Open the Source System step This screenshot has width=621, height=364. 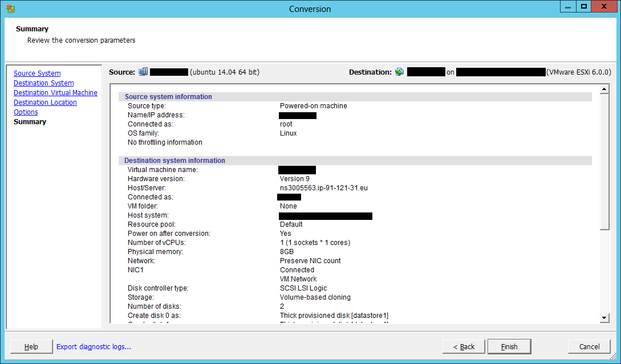pyautogui.click(x=37, y=73)
